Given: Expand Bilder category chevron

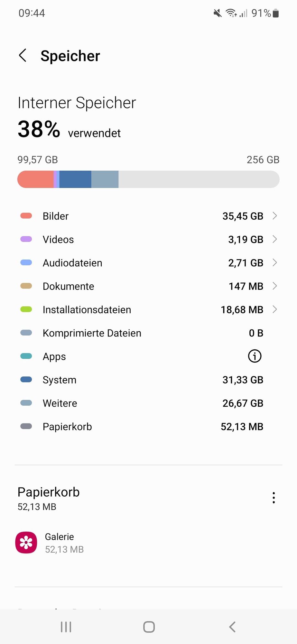Looking at the screenshot, I should click(274, 216).
